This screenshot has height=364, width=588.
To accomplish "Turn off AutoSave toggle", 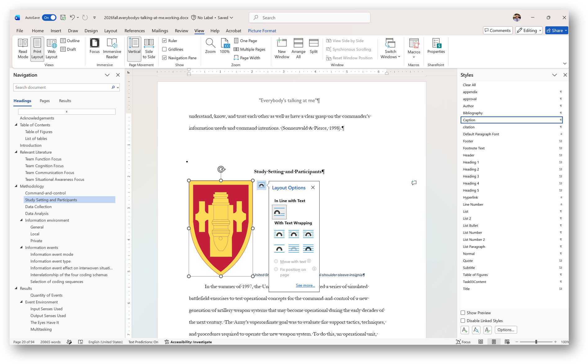I will coord(49,18).
